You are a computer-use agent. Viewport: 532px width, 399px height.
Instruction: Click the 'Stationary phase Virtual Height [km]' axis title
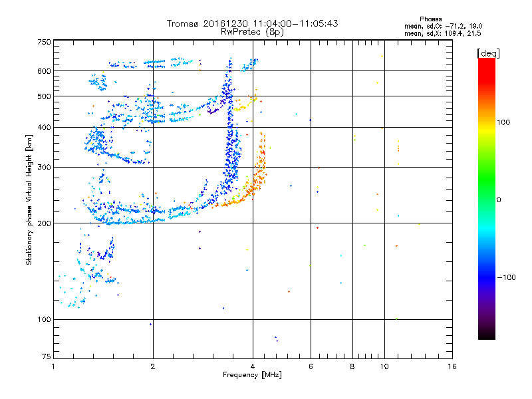(29, 199)
